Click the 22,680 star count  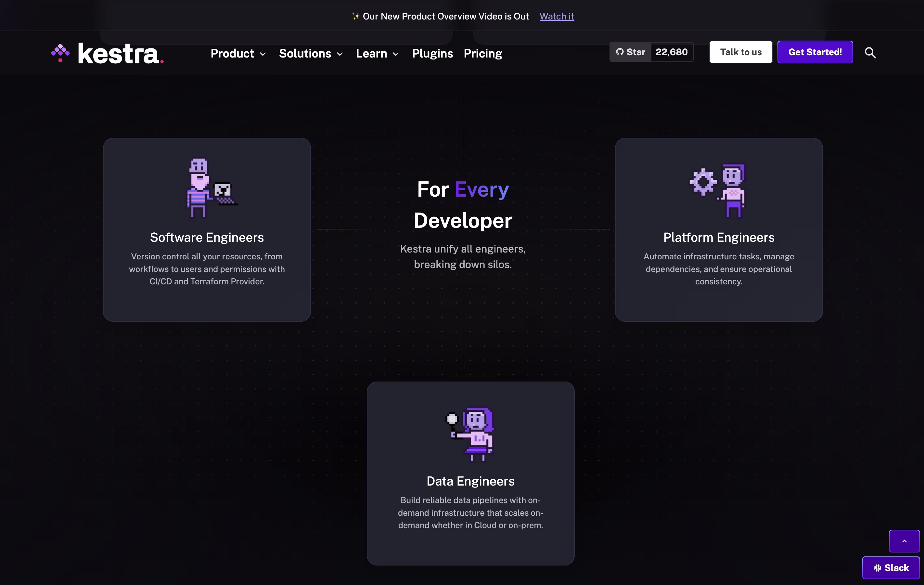pyautogui.click(x=672, y=52)
